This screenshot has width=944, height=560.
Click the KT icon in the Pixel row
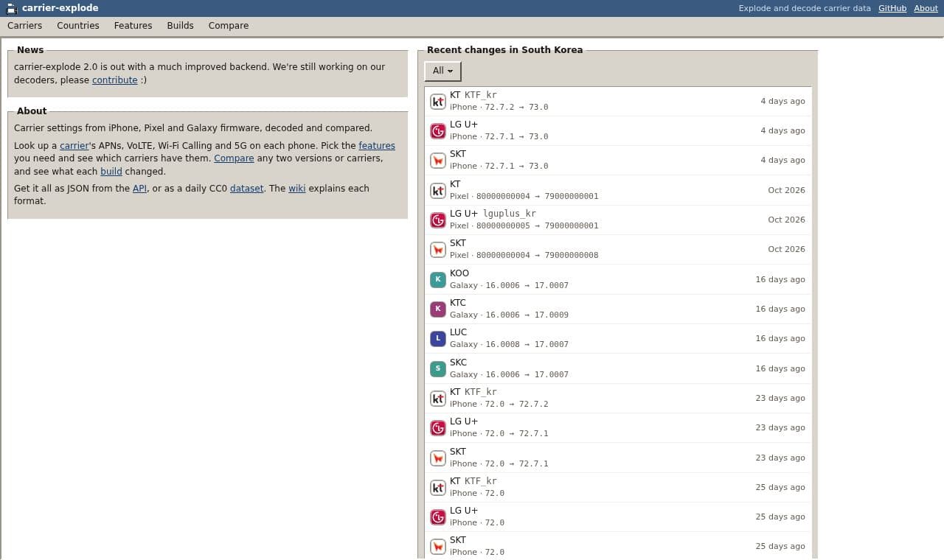coord(438,191)
